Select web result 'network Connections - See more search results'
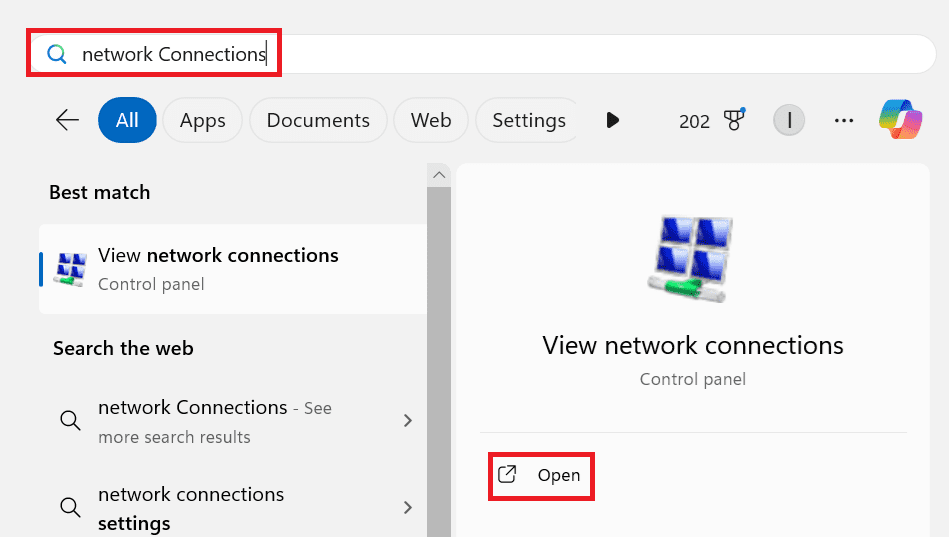This screenshot has height=537, width=949. click(x=233, y=421)
